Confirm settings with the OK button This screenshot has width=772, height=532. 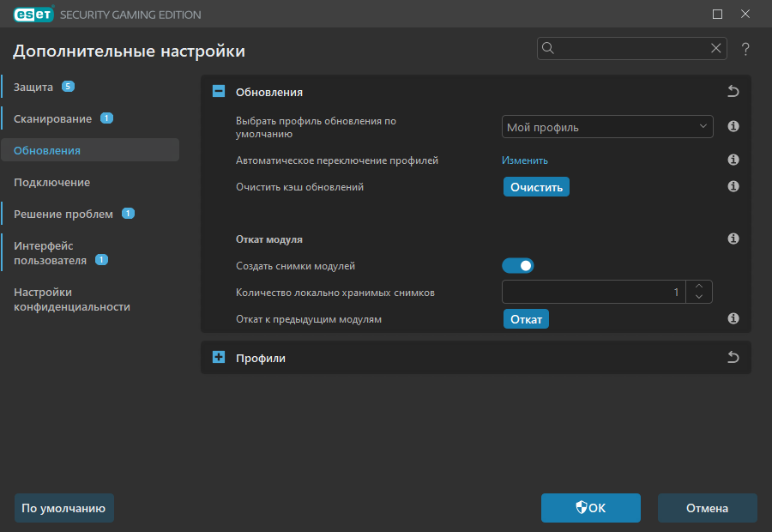click(591, 508)
